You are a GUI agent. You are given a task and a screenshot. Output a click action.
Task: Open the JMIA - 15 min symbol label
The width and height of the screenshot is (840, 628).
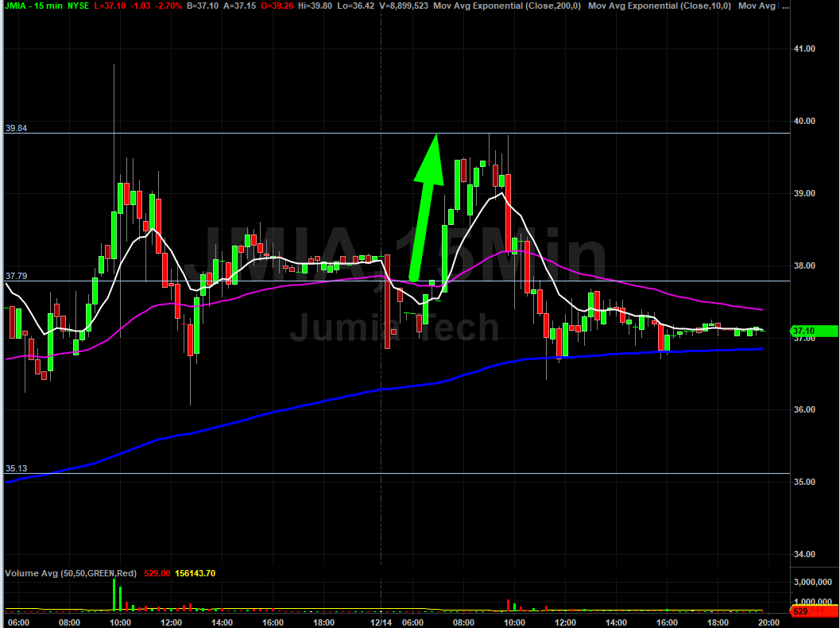pyautogui.click(x=32, y=6)
